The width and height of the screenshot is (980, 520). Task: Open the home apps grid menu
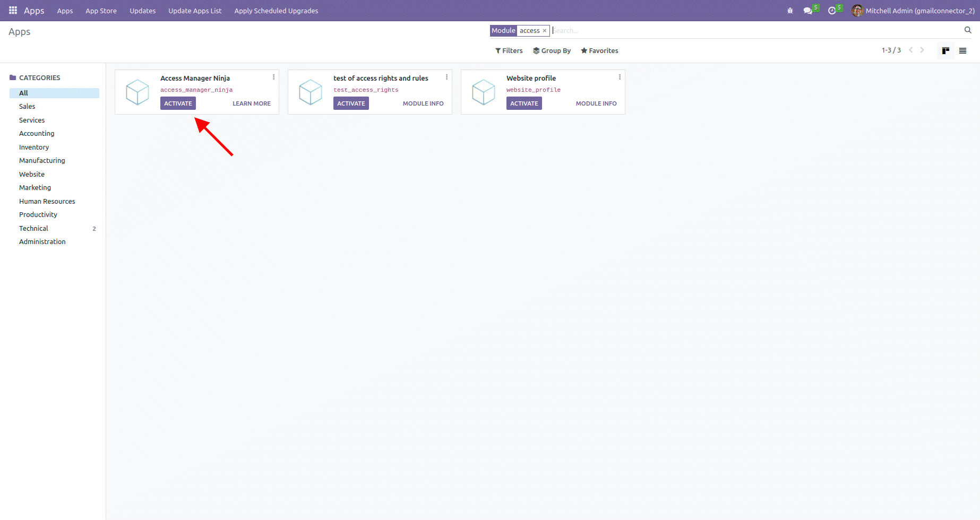(x=13, y=11)
